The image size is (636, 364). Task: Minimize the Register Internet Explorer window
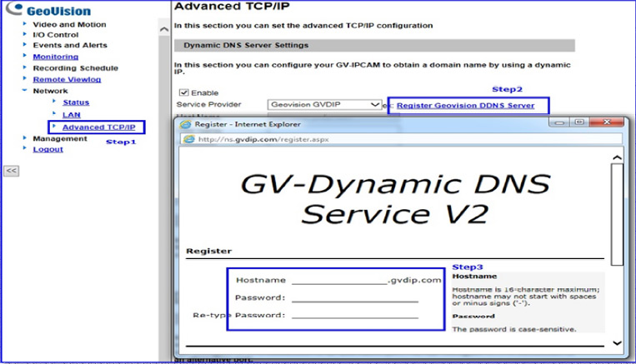pos(560,122)
